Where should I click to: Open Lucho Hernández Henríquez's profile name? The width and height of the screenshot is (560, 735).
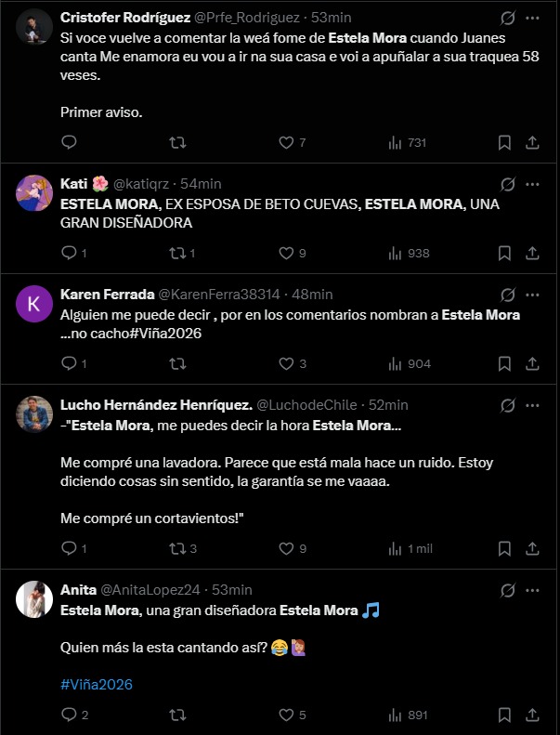click(x=156, y=405)
